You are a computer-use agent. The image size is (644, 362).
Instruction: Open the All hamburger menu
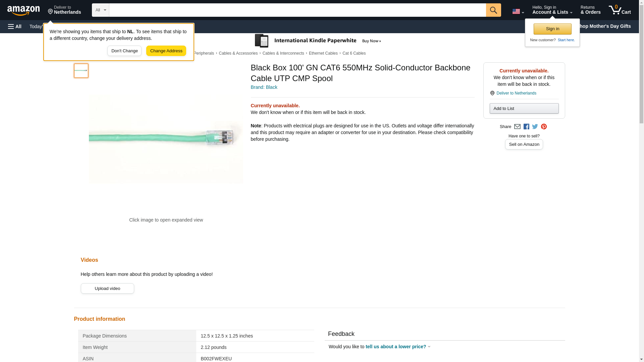point(15,26)
